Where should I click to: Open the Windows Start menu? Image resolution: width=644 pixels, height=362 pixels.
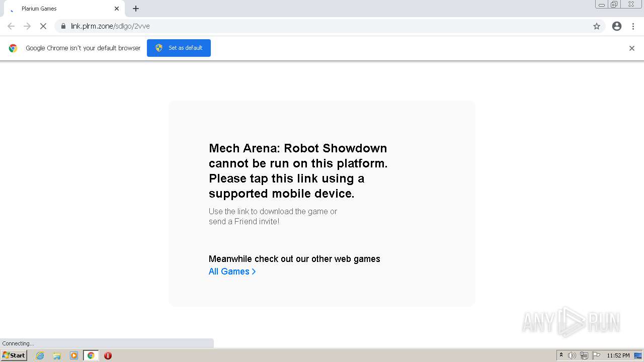[x=14, y=355]
